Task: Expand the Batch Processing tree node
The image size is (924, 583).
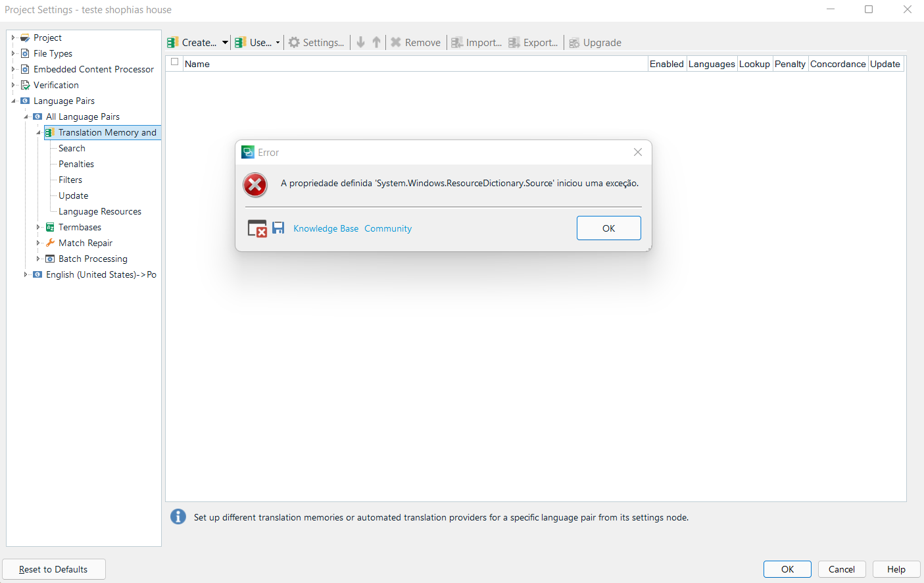Action: tap(38, 259)
